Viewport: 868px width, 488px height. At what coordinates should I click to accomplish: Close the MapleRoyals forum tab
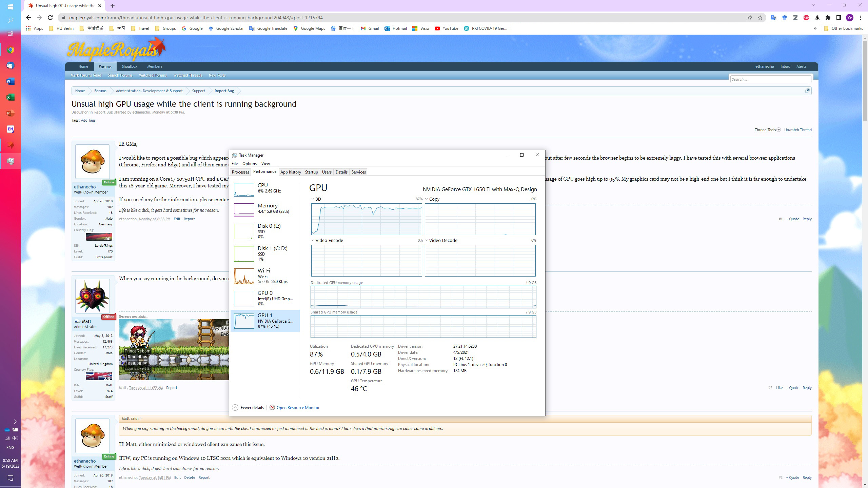click(100, 6)
